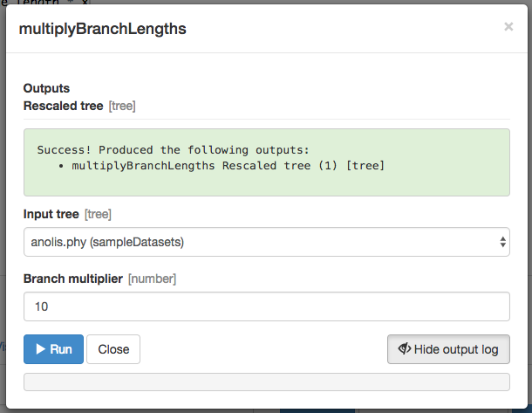The height and width of the screenshot is (413, 532).
Task: Click the multiplyBranchLengths dialog title
Action: [102, 29]
